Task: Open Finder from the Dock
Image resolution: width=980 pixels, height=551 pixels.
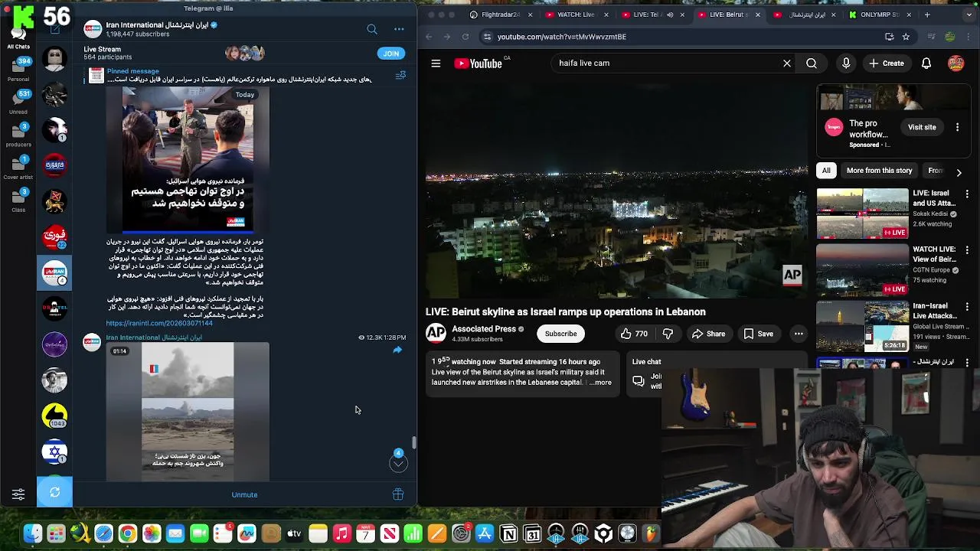Action: click(32, 533)
